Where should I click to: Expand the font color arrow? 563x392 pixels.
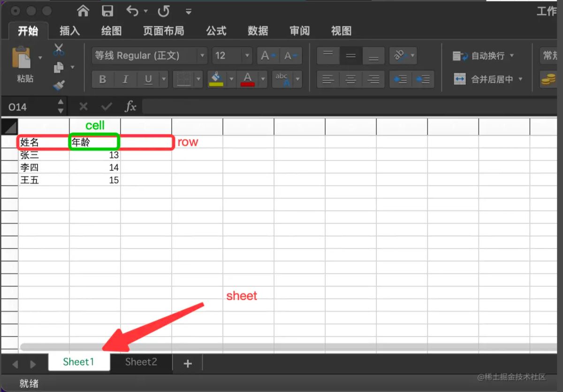tap(263, 79)
